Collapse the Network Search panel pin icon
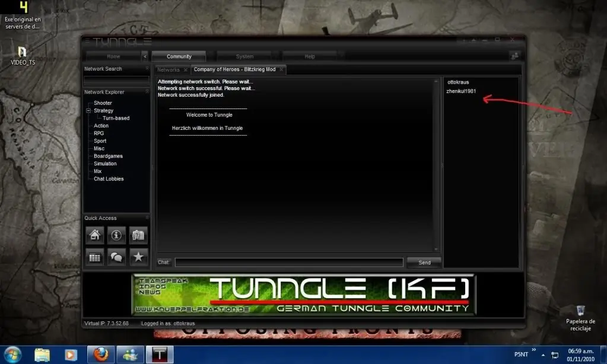The height and width of the screenshot is (364, 607). point(147,68)
